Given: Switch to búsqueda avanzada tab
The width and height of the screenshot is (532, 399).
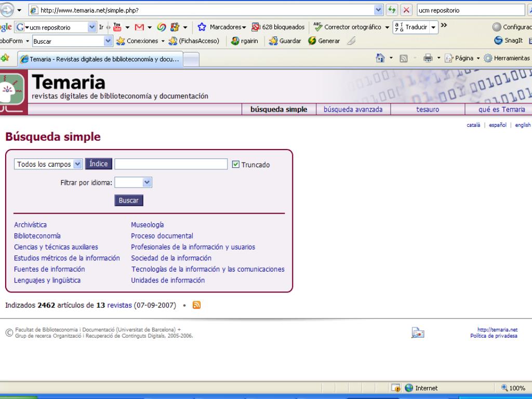Looking at the screenshot, I should (353, 109).
